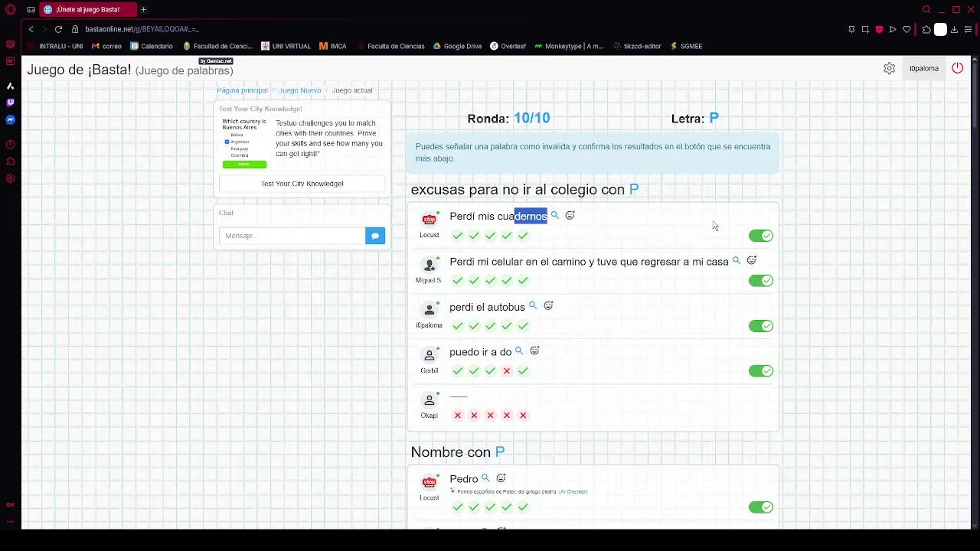The width and height of the screenshot is (980, 551).
Task: Open the 'tikzcd-editor' bookmark
Action: 636,46
